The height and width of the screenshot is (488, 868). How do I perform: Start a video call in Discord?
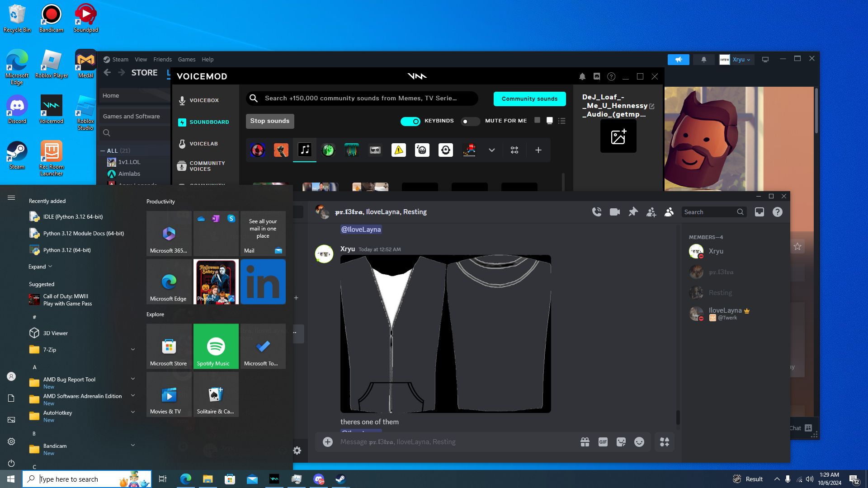(615, 212)
